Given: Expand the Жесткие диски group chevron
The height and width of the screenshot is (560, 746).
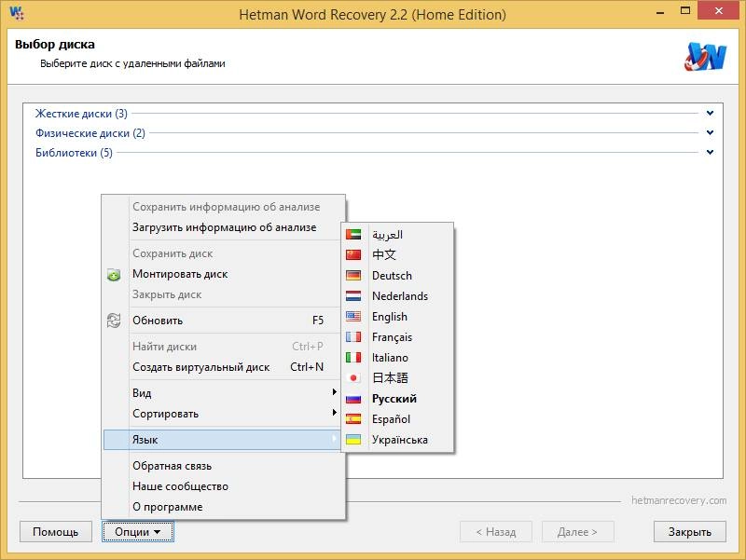Looking at the screenshot, I should click(x=710, y=113).
